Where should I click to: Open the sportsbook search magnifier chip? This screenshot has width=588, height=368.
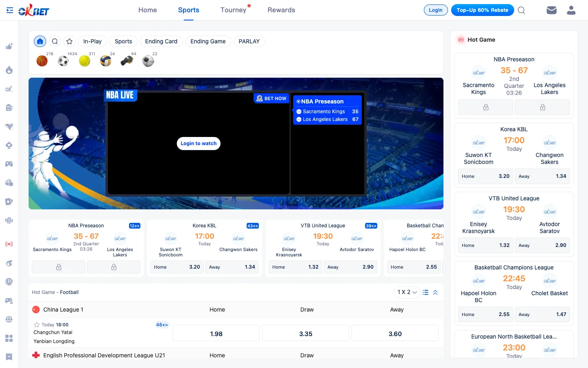point(55,41)
